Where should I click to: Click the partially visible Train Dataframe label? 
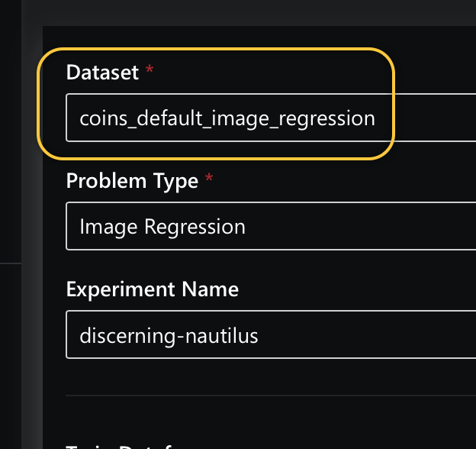pyautogui.click(x=122, y=445)
